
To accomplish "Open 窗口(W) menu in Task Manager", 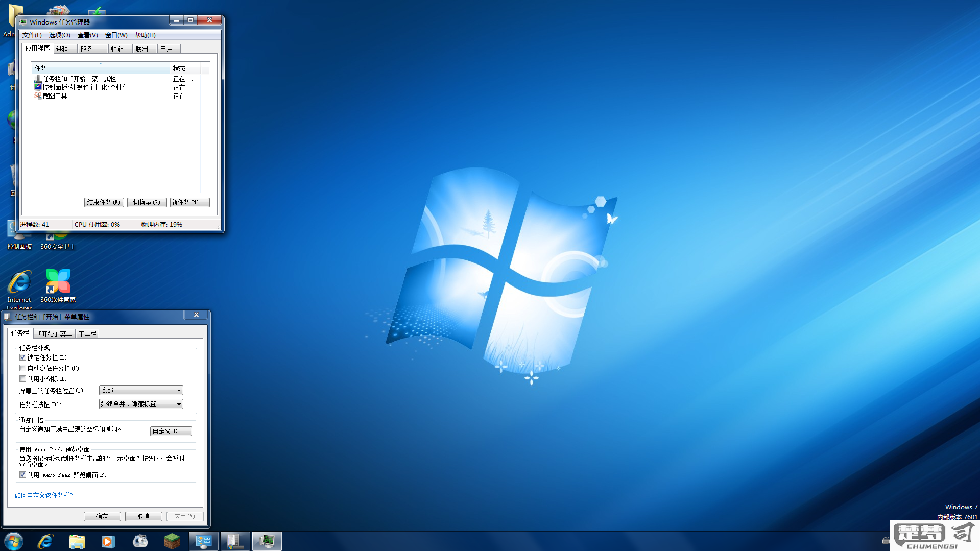I will pos(116,35).
